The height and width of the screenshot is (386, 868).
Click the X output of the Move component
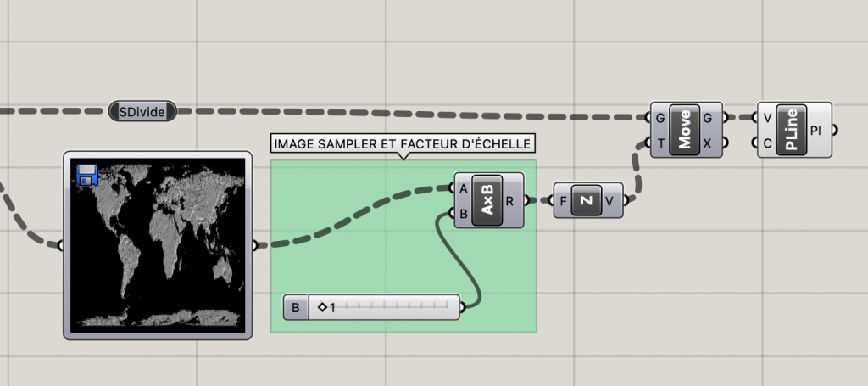pos(707,143)
